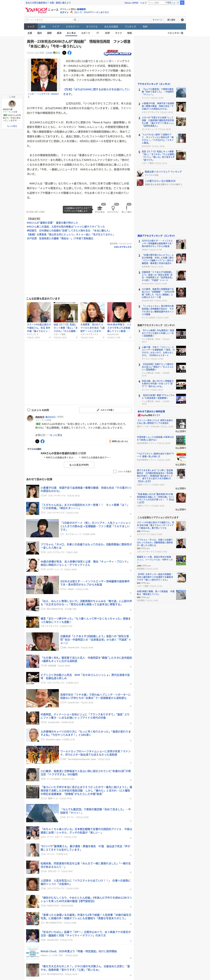Select the 科学 category
The image size is (210, 980).
[x=107, y=33]
